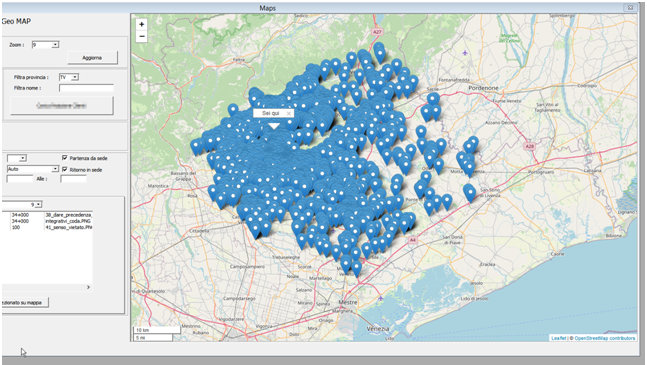Image resolution: width=647 pixels, height=365 pixels.
Task: Toggle 'Ritorno in sede' checkbox
Action: pyautogui.click(x=65, y=169)
